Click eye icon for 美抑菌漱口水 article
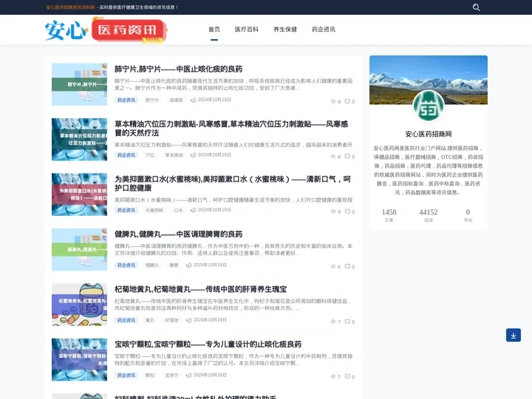Image resolution: width=532 pixels, height=399 pixels. (333, 211)
